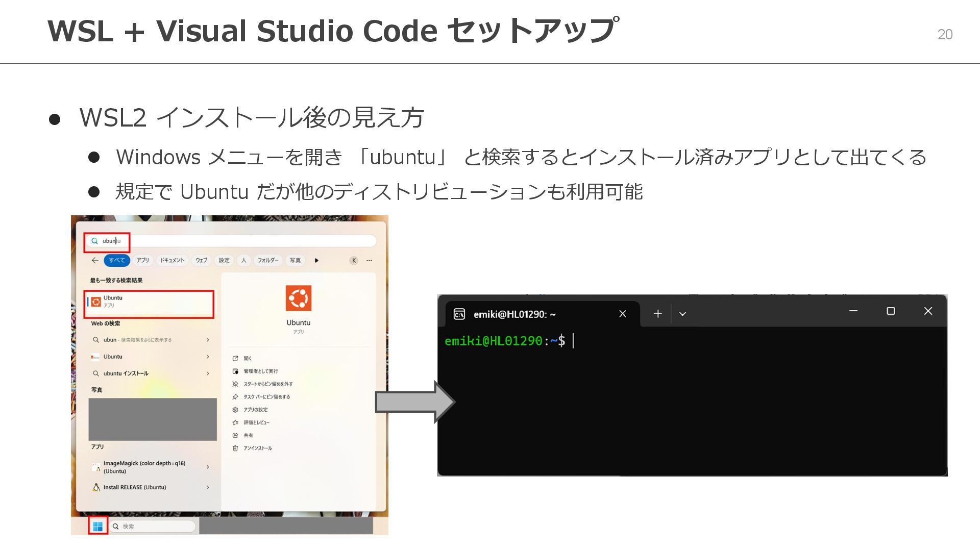This screenshot has width=980, height=551.
Task: Select the ドキュメント filter tab
Action: [x=172, y=260]
